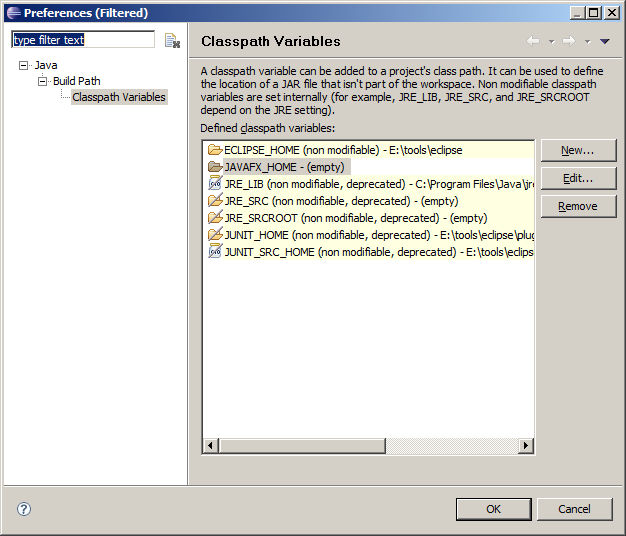Open the preferences view menu dropdown
The width and height of the screenshot is (626, 536).
click(x=604, y=42)
